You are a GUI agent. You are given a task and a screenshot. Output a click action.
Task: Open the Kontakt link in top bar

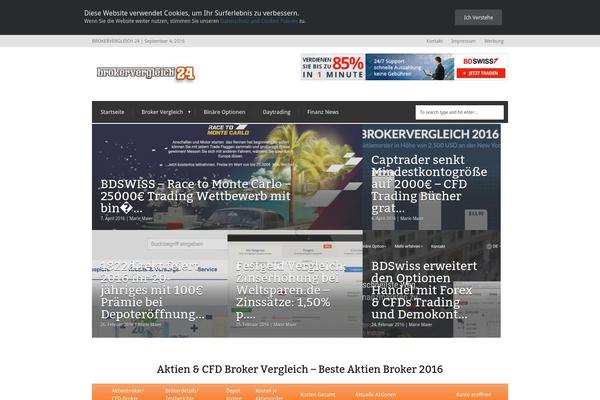pos(434,41)
